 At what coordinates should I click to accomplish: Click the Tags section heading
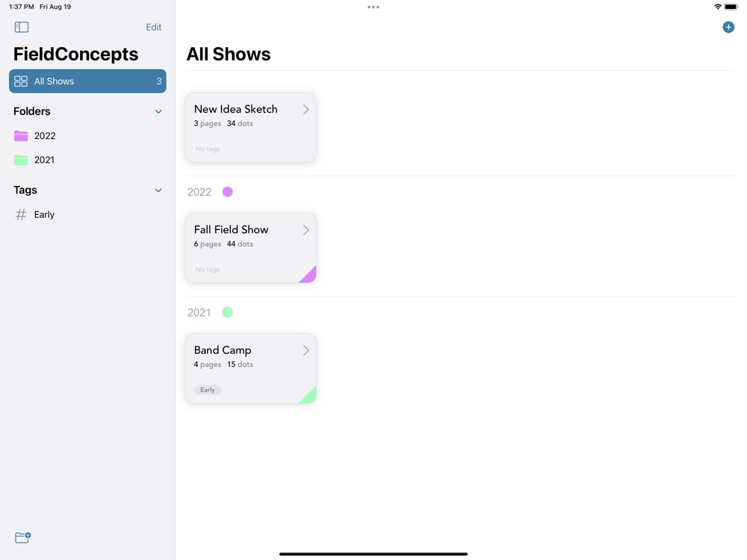(x=25, y=190)
